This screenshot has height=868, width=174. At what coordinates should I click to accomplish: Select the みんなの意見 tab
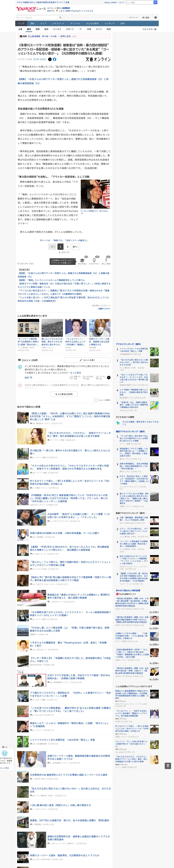92,24
